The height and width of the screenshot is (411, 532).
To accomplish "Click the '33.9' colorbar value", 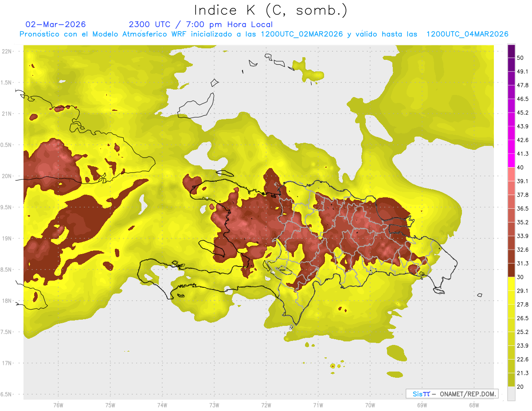I will tap(523, 236).
